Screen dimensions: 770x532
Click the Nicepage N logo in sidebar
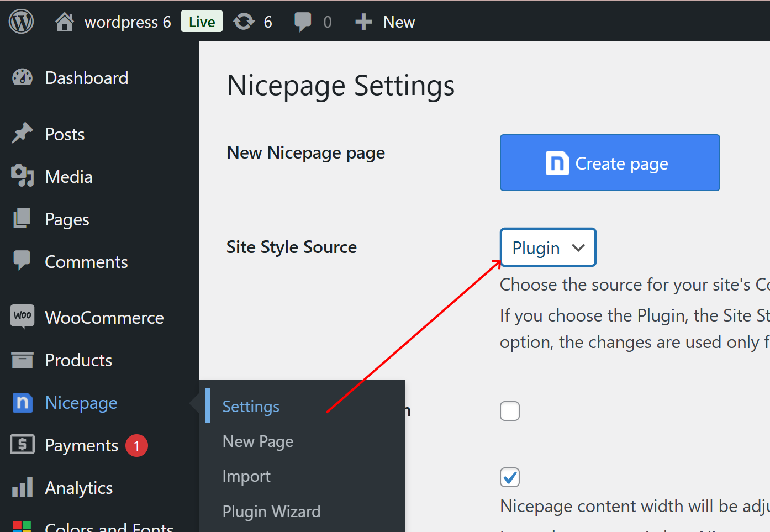pyautogui.click(x=23, y=402)
